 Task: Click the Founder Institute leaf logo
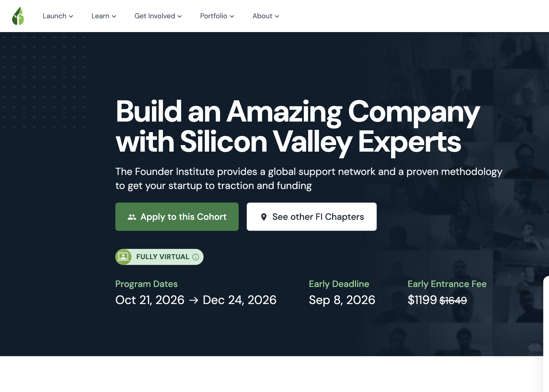pos(18,16)
